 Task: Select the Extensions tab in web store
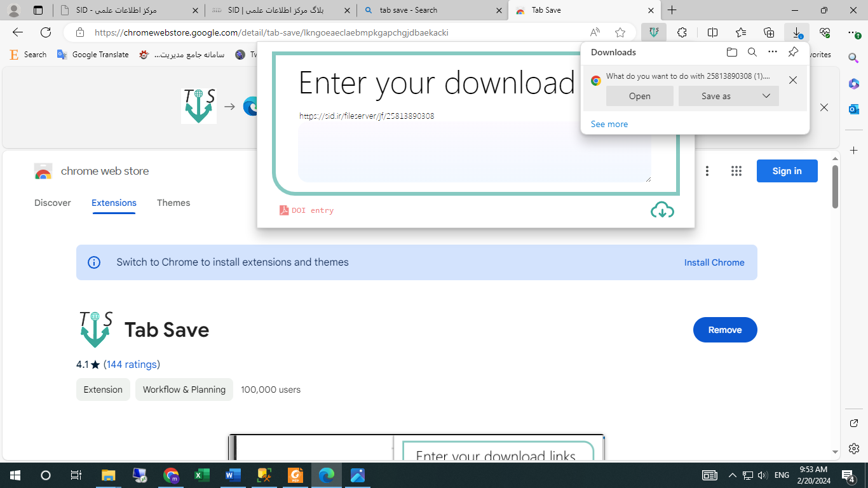(x=114, y=203)
